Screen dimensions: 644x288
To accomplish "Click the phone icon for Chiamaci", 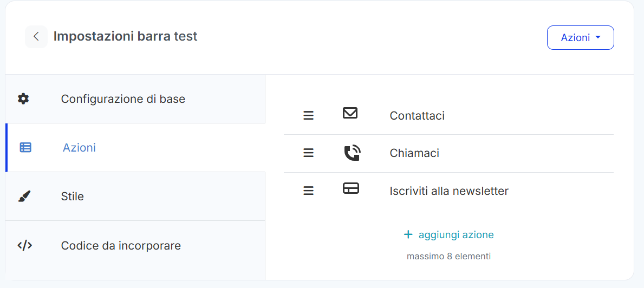I will point(352,153).
